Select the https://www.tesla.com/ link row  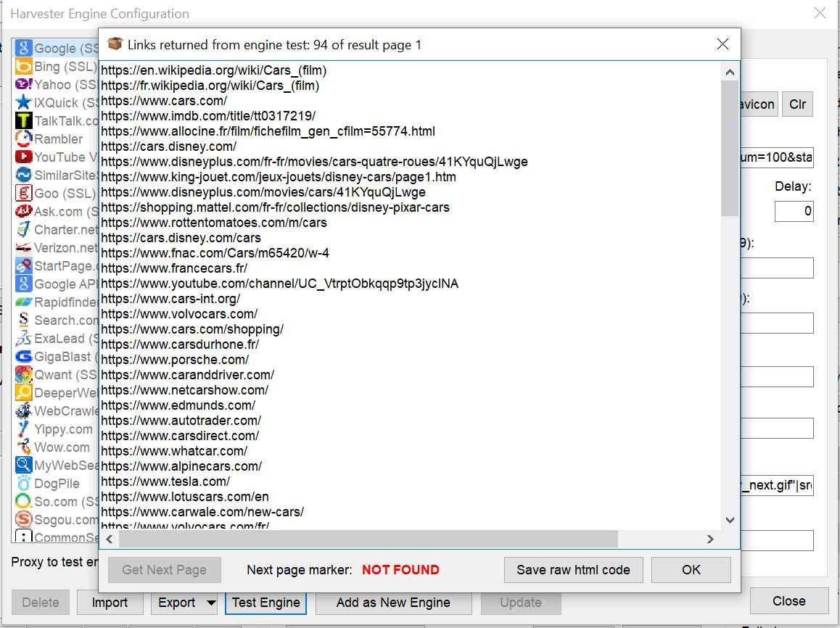165,482
